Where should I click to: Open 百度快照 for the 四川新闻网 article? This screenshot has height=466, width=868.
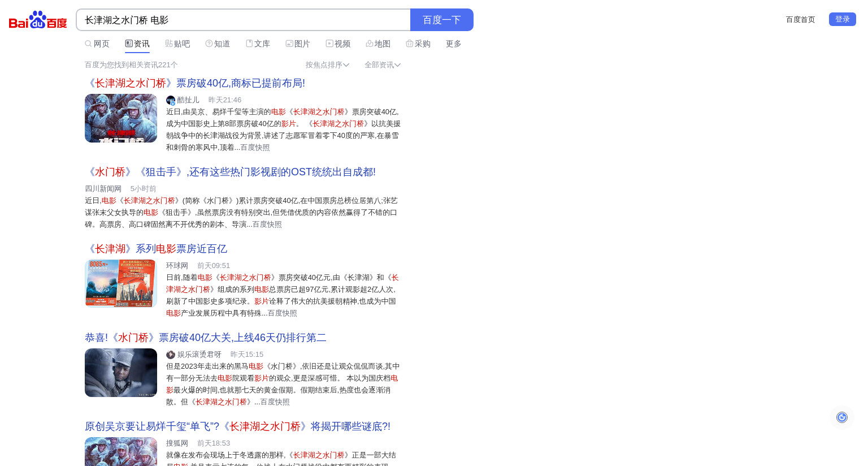tap(267, 225)
